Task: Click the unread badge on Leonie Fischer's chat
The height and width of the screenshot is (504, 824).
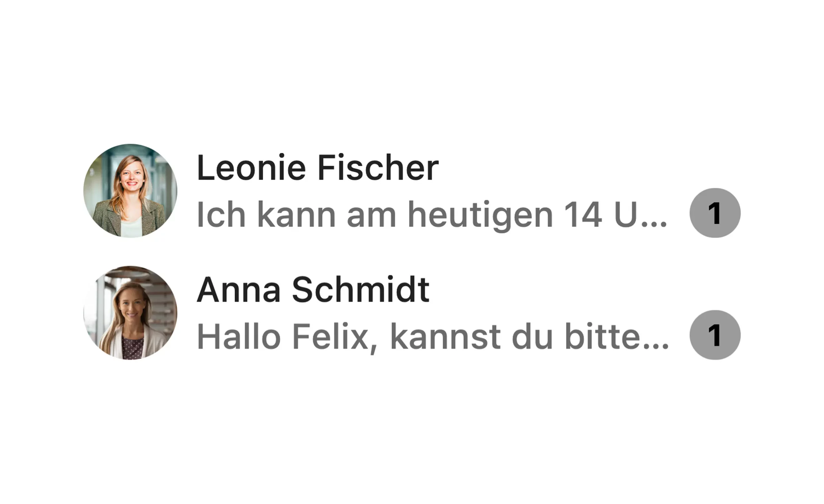Action: [x=715, y=213]
